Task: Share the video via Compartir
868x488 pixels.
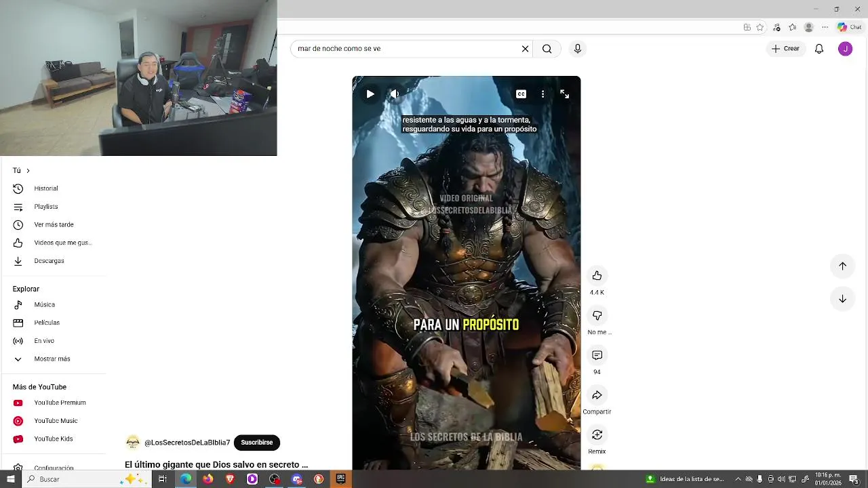Action: click(597, 395)
